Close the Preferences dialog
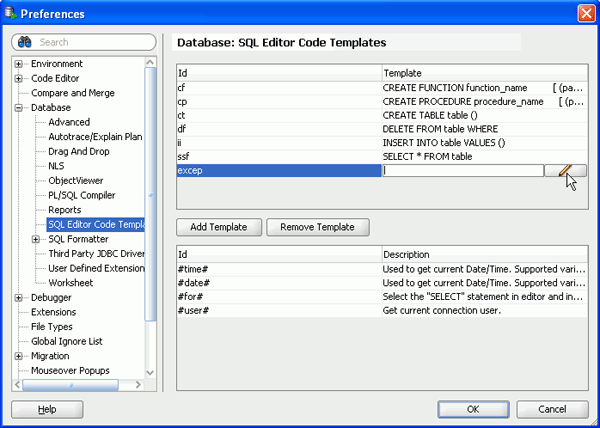This screenshot has width=600, height=428. (x=586, y=14)
